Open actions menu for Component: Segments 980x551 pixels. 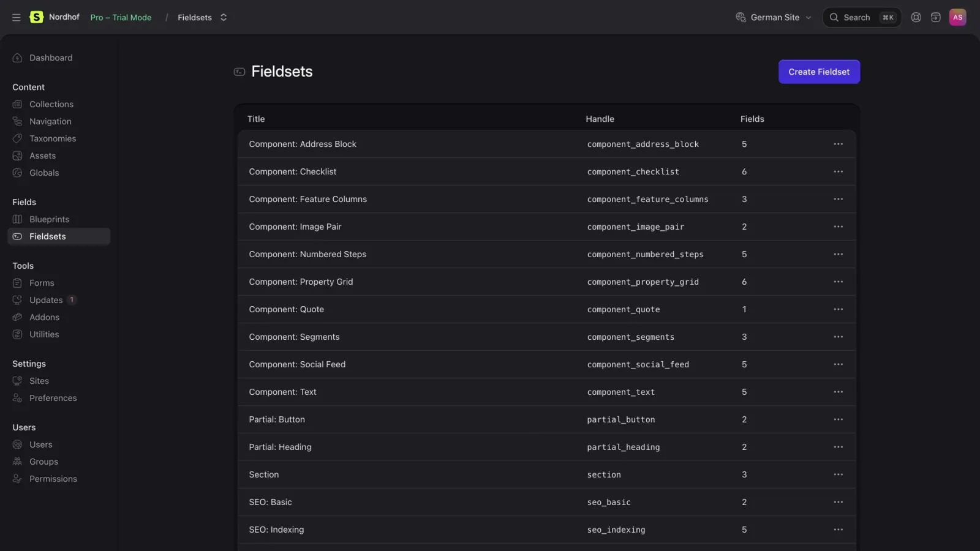coord(838,337)
